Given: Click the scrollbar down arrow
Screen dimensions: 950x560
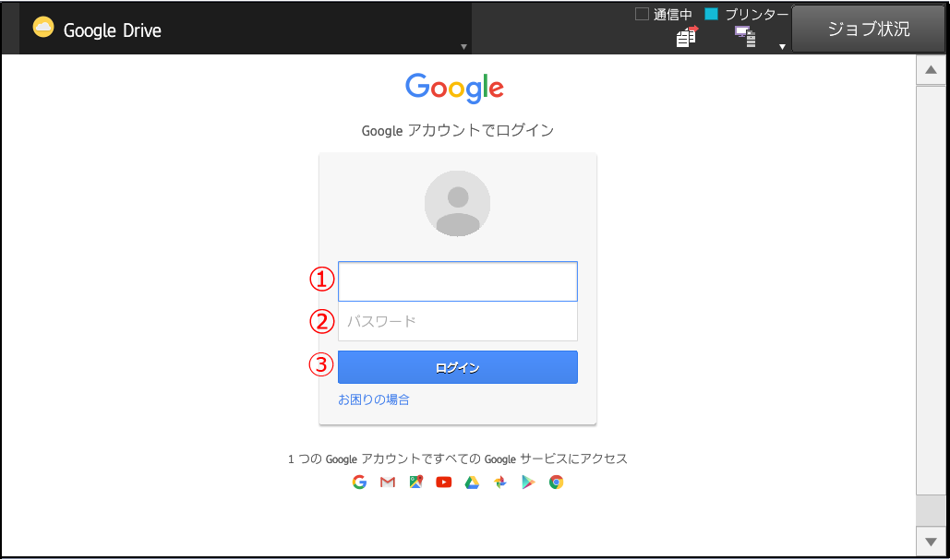Looking at the screenshot, I should (932, 542).
